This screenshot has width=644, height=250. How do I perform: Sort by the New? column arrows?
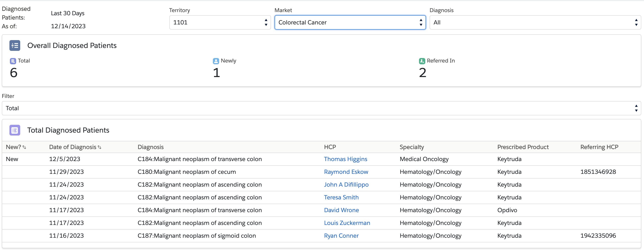coord(24,147)
